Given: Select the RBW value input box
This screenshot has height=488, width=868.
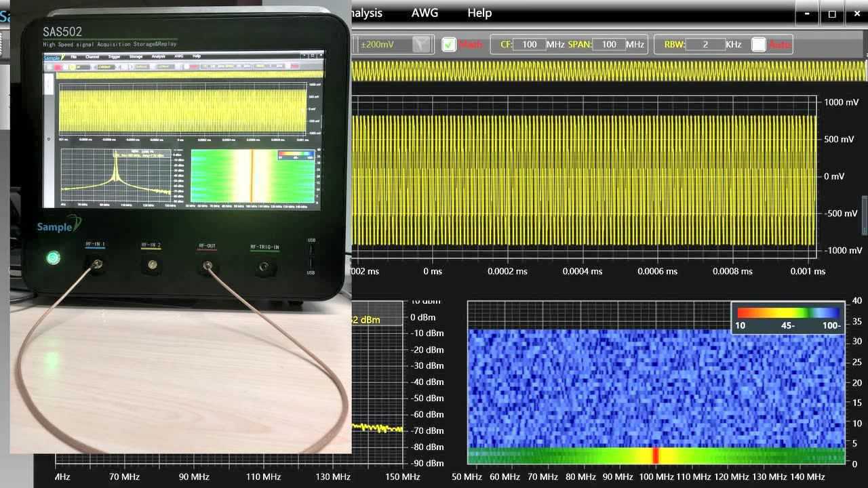Looking at the screenshot, I should (x=705, y=45).
